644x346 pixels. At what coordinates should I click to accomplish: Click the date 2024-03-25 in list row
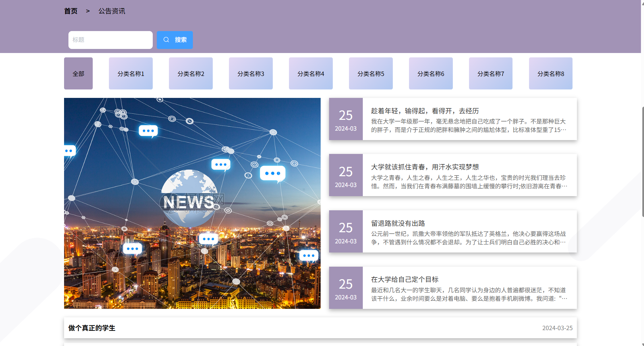coord(557,328)
